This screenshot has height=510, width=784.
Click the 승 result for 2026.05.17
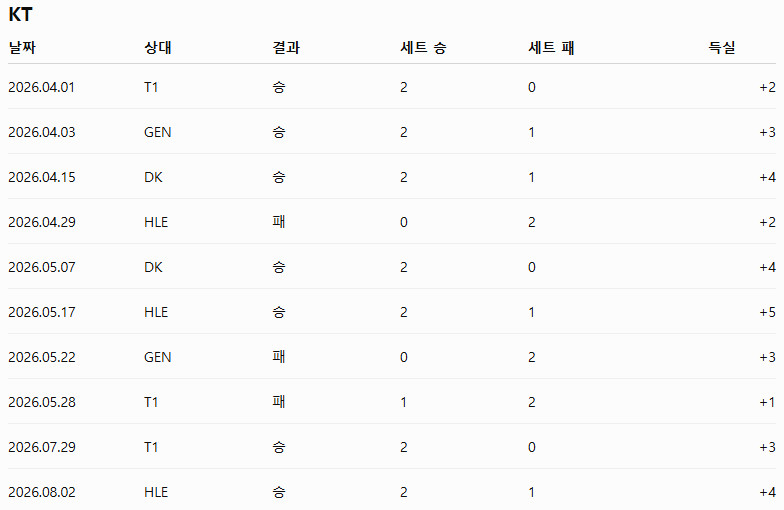[x=278, y=312]
